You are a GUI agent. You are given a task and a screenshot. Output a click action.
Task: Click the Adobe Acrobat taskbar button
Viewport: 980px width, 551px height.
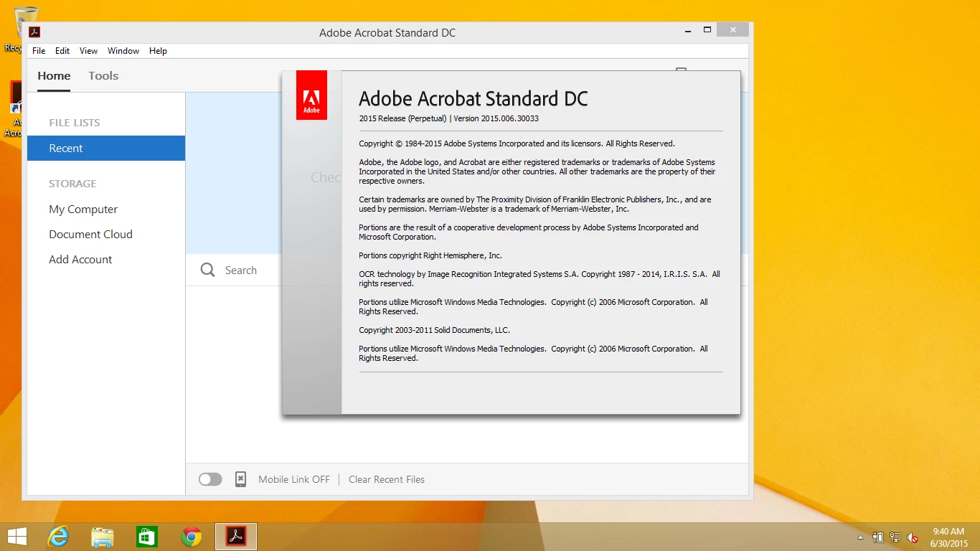pyautogui.click(x=236, y=537)
